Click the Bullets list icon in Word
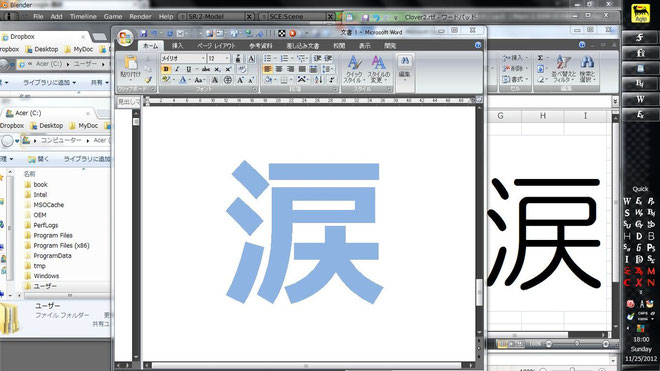 267,59
